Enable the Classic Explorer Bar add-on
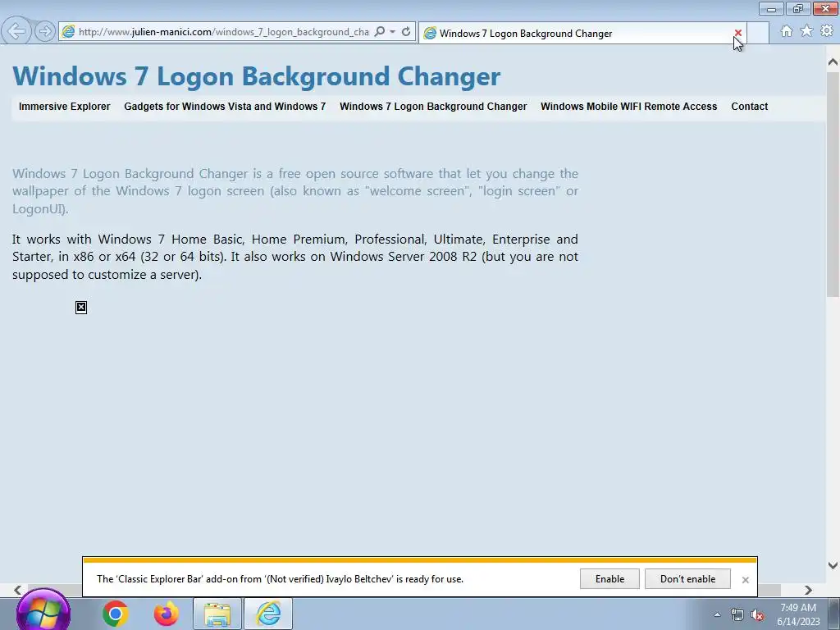 (609, 579)
